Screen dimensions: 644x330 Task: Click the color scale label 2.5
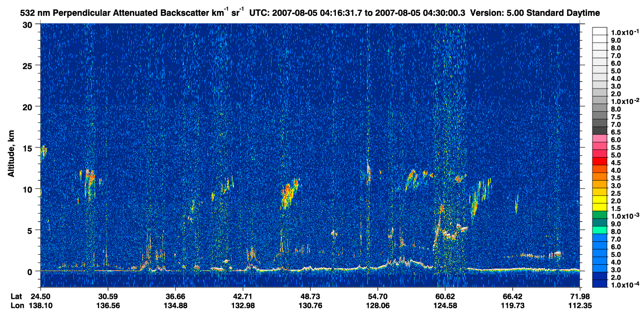coord(616,193)
